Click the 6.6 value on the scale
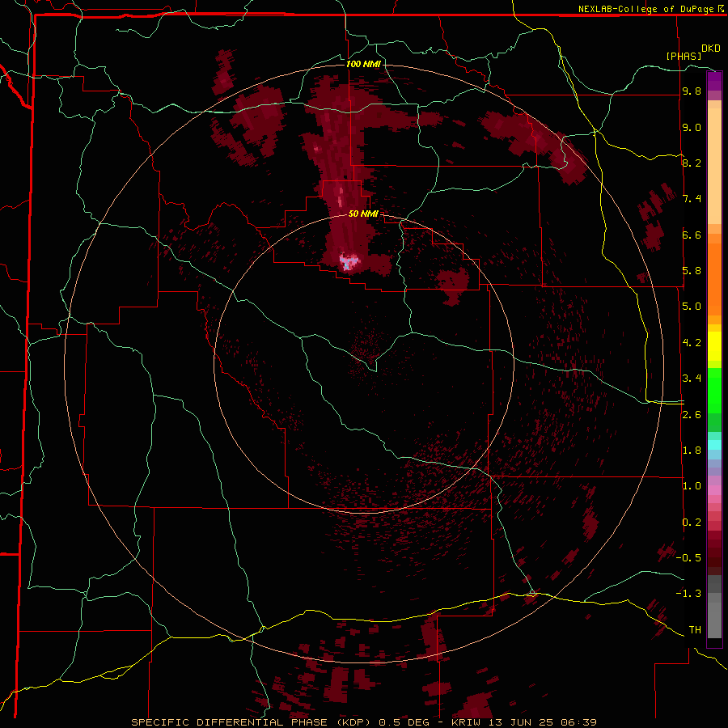728x728 pixels. (692, 235)
